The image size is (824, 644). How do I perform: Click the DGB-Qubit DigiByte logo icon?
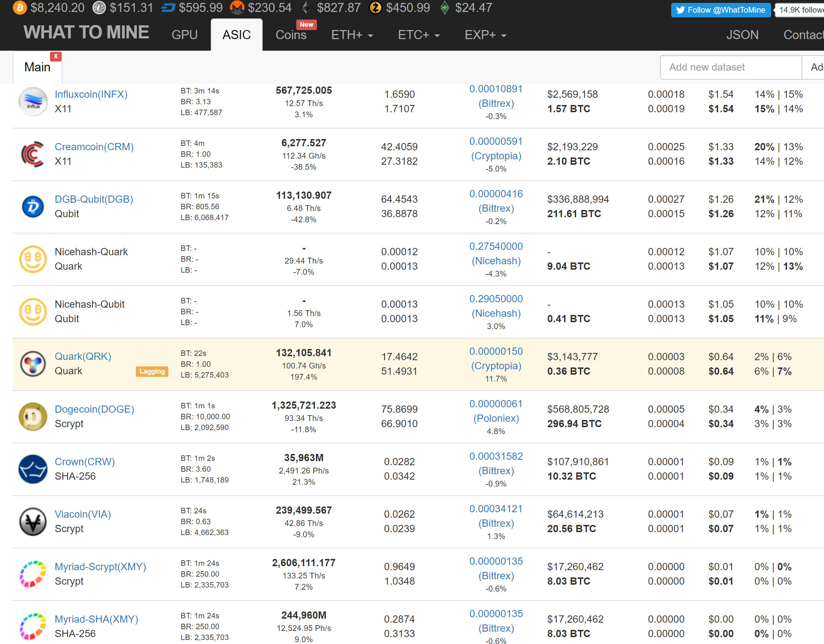coord(33,206)
